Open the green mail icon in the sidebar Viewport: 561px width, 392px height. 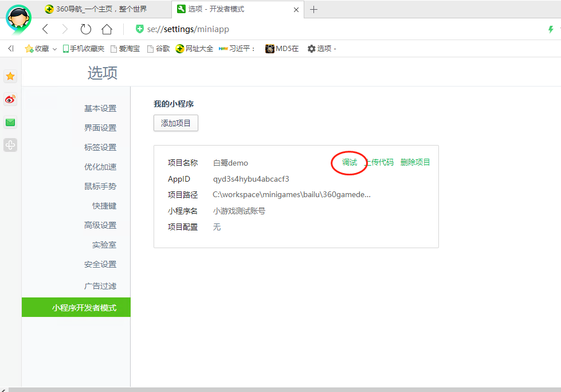(10, 122)
